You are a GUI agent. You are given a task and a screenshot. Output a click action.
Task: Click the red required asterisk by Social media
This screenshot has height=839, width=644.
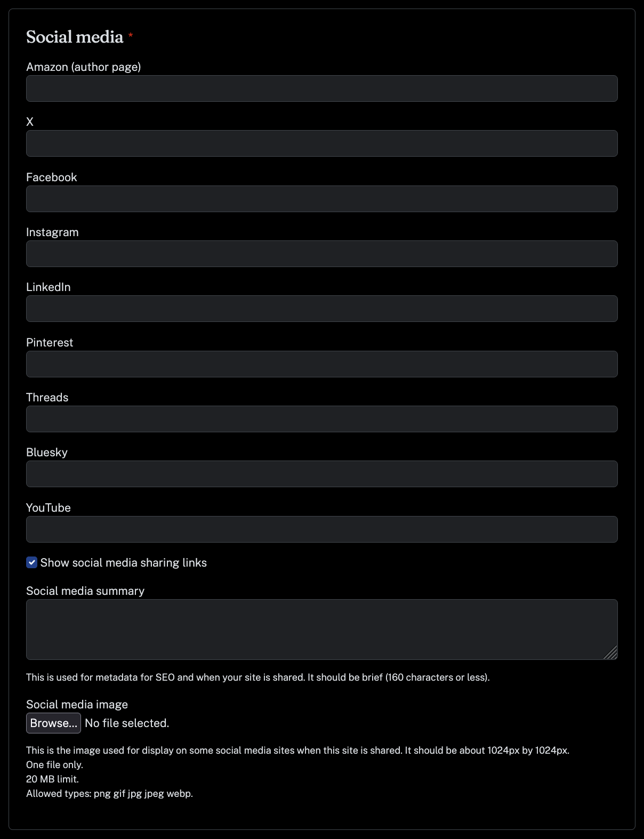131,35
